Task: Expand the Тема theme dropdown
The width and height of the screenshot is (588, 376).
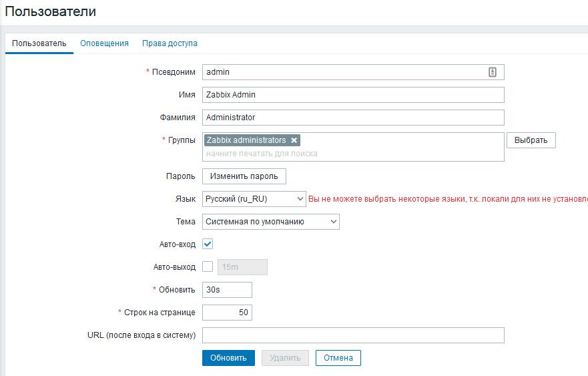Action: (270, 222)
